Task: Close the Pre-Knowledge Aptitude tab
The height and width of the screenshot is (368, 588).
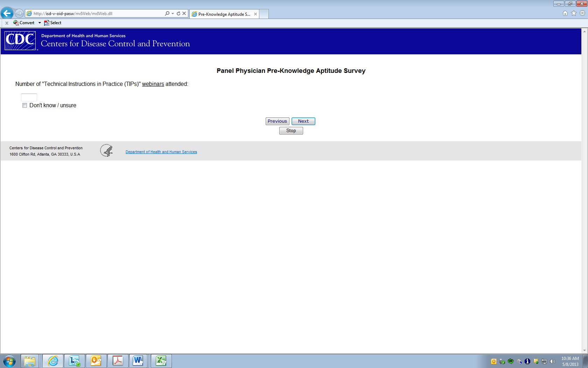Action: 255,14
